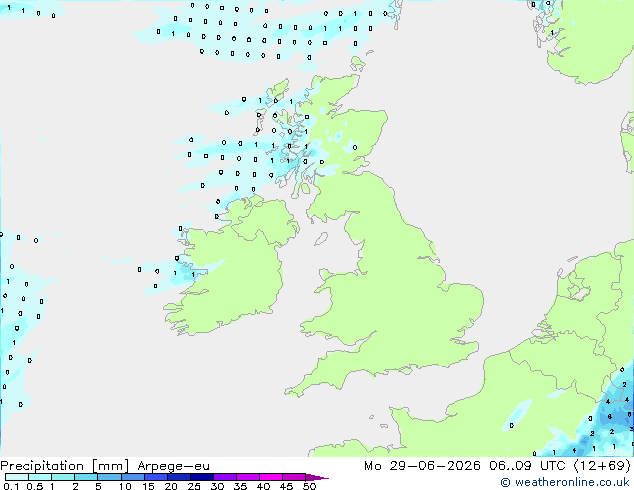The height and width of the screenshot is (490, 634).
Task: Click the '15' legend scale value
Action: tap(148, 486)
